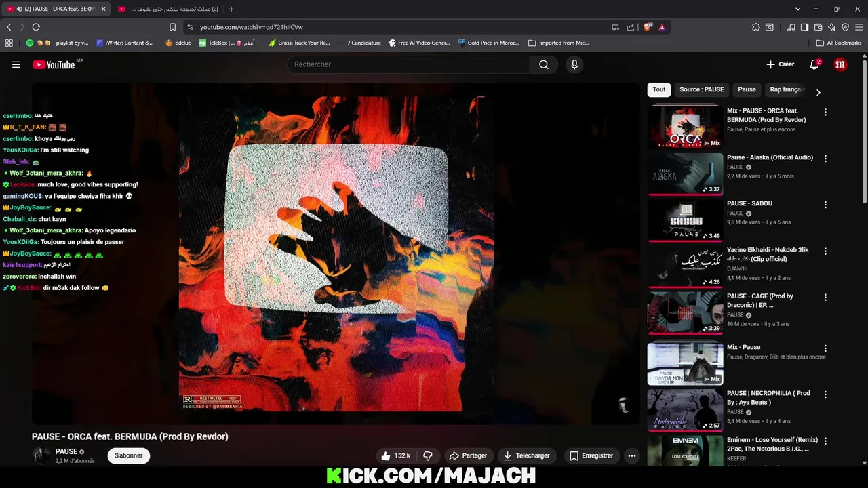Bookmark this page icon in address bar
Viewport: 868px width, 488px height.
(x=172, y=27)
